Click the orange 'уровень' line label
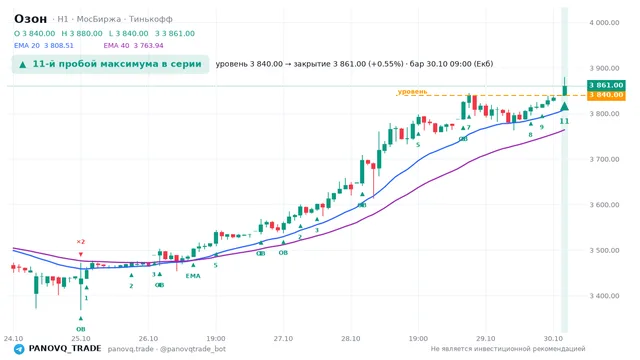The height and width of the screenshot is (360, 640). click(x=412, y=91)
